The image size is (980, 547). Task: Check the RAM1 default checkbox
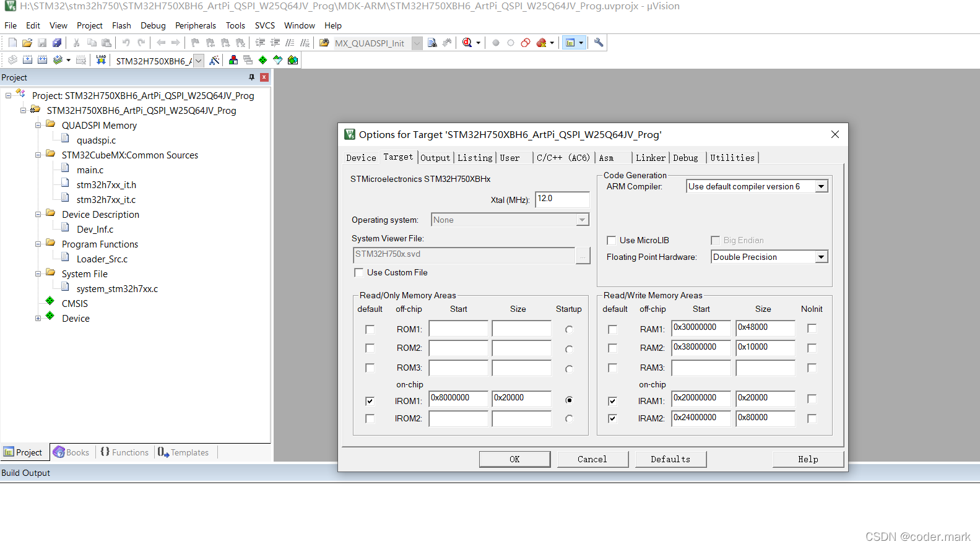tap(612, 329)
